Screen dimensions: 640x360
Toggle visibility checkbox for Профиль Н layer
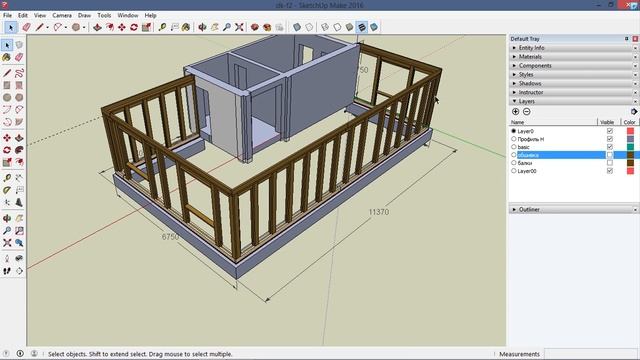[x=610, y=139]
